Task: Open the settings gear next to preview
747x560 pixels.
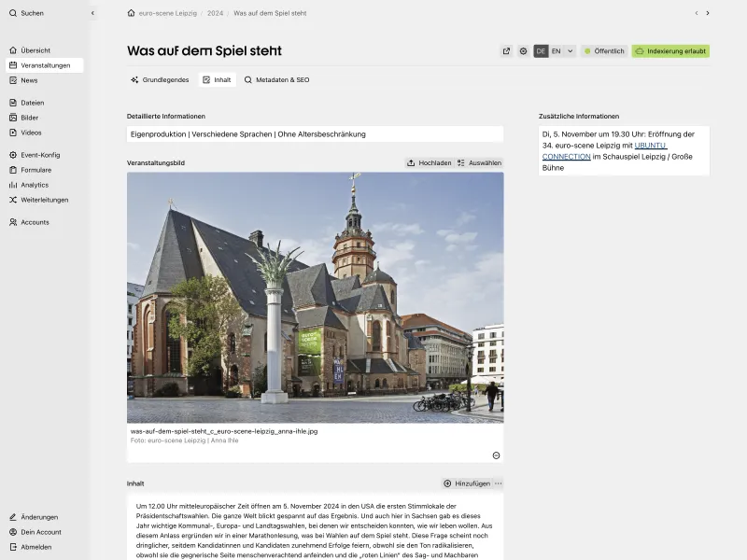Action: tap(524, 51)
